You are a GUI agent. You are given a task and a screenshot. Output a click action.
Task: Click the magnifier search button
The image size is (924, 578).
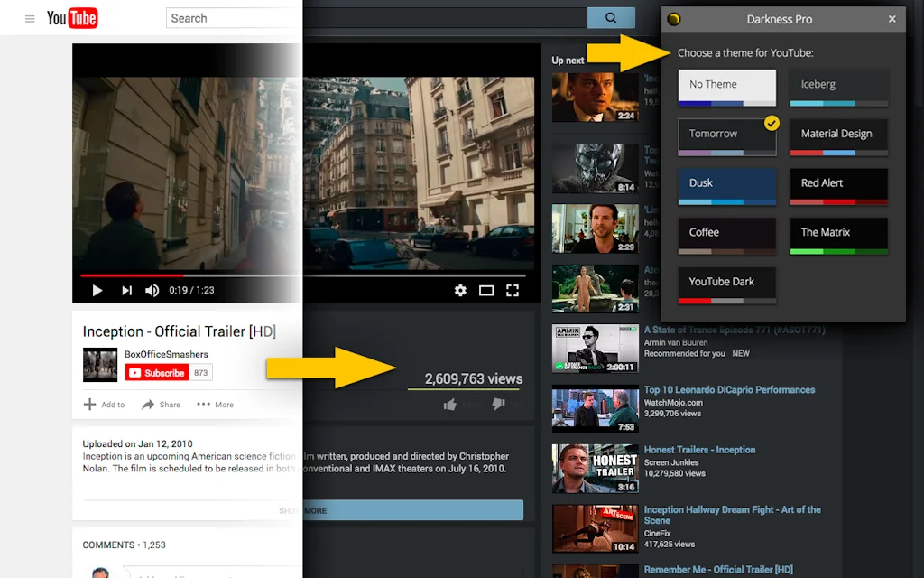pyautogui.click(x=612, y=18)
